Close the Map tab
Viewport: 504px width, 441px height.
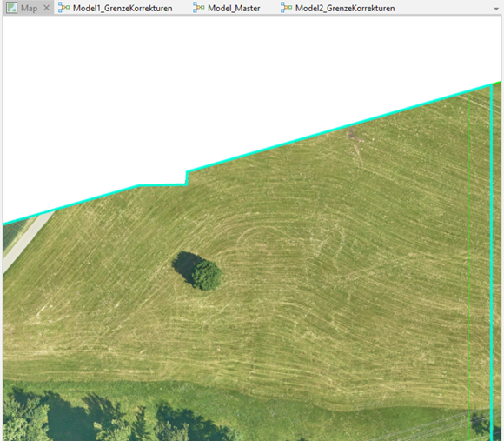(47, 8)
